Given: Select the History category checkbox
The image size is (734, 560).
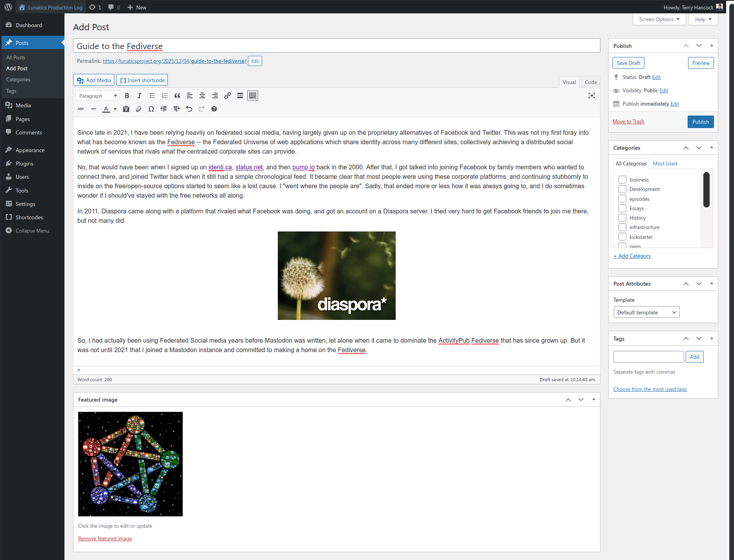Looking at the screenshot, I should (x=622, y=218).
